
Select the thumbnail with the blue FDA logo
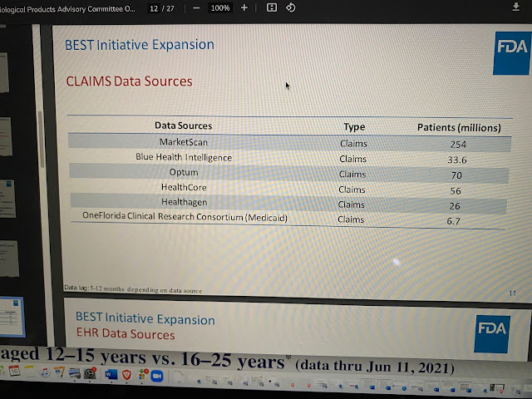pos(7,199)
